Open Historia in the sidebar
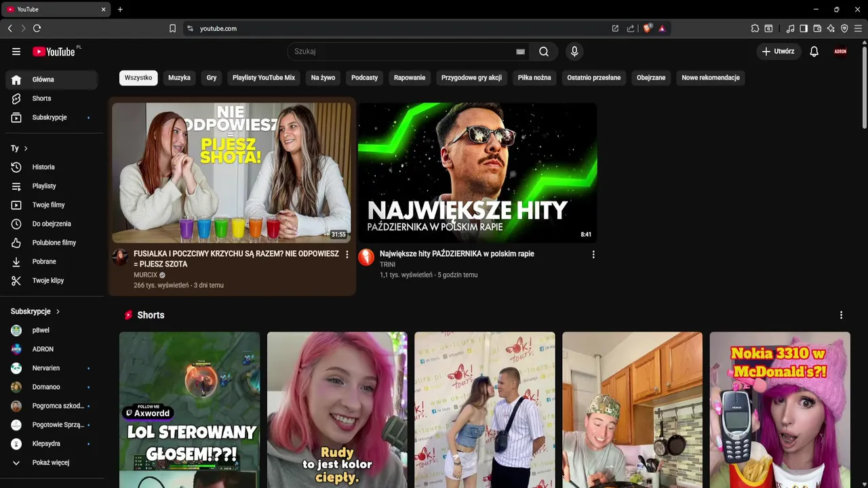The width and height of the screenshot is (868, 488). pyautogui.click(x=52, y=167)
